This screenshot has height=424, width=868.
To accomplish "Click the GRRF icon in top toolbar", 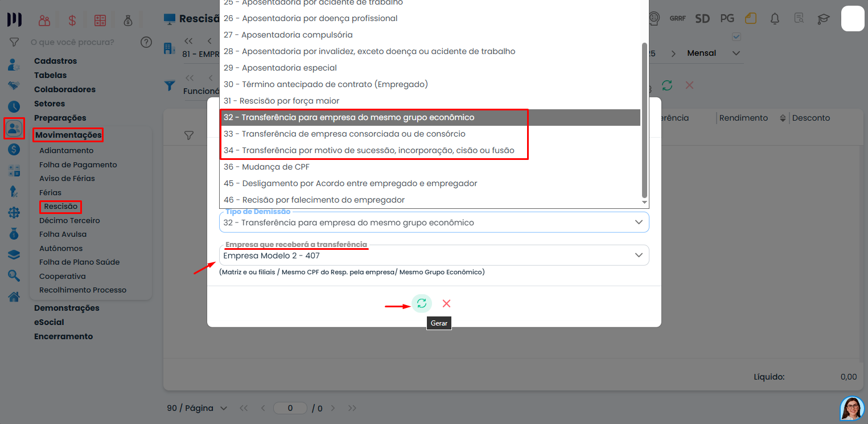I will [x=677, y=18].
